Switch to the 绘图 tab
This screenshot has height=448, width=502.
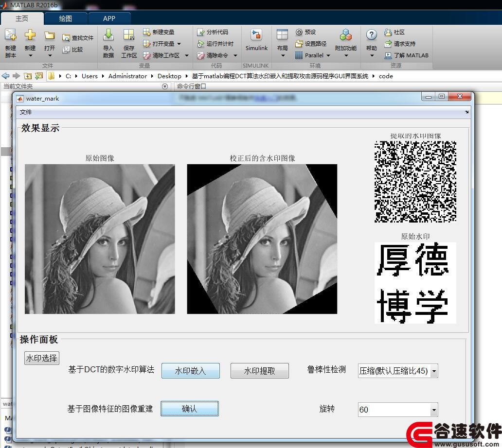[x=65, y=18]
